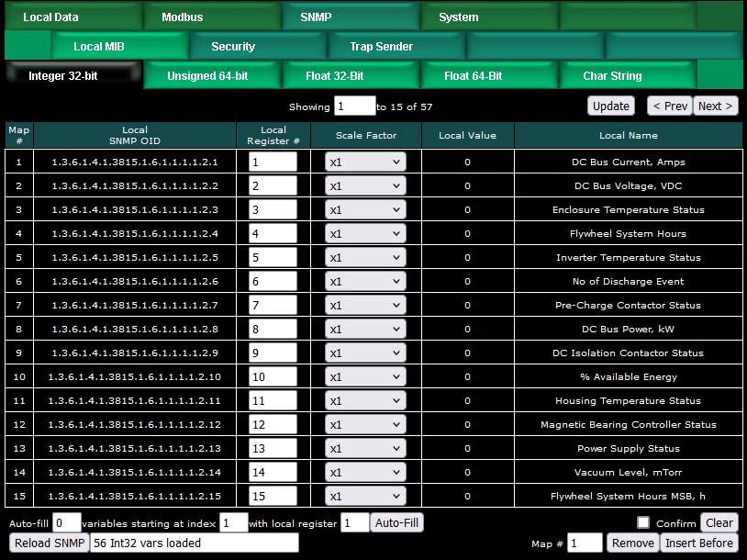Screen dimensions: 747x560
Task: Expand scale factor dropdown for Vacuum Level
Action: coord(365,473)
